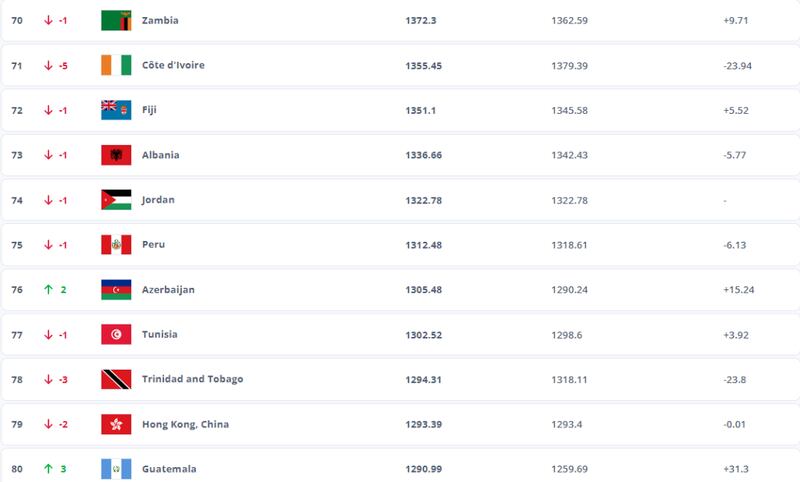
Task: Open the Côte d'Ivoire team name
Action: coord(173,65)
